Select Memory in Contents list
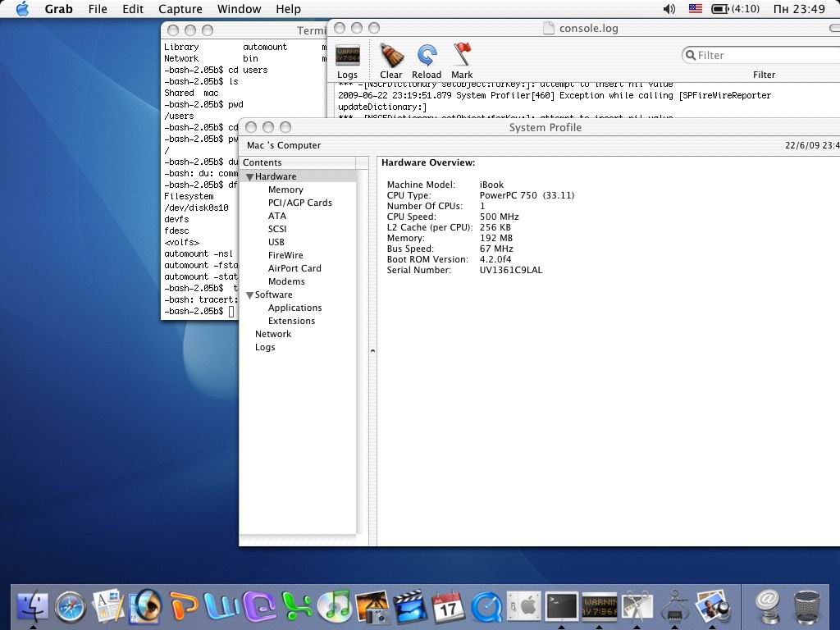Image resolution: width=840 pixels, height=630 pixels. pos(285,189)
